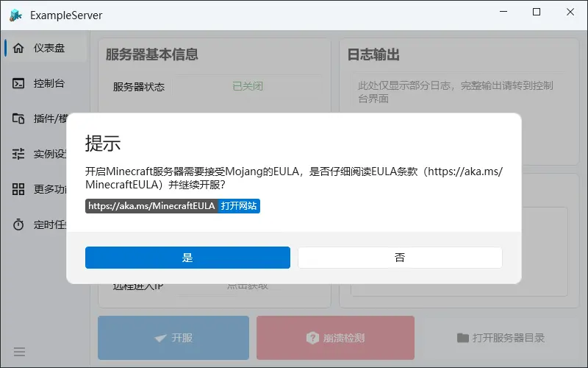Click the more functions grid icon

[18, 189]
